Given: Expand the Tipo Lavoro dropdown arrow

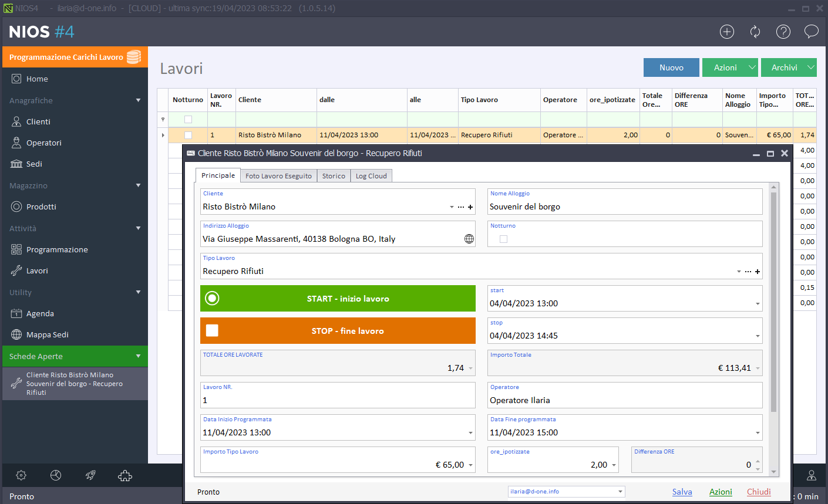Looking at the screenshot, I should coord(738,272).
